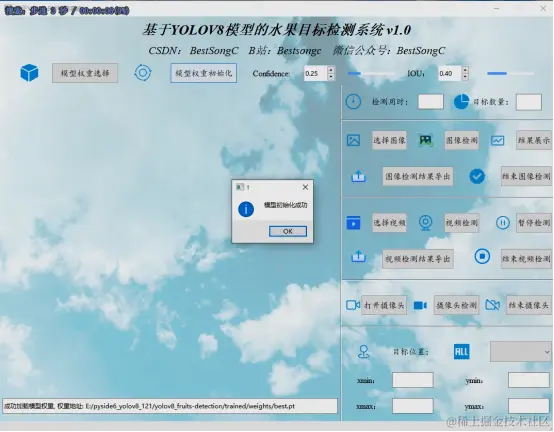This screenshot has height=432, width=554.
Task: Click the xmin input field
Action: click(413, 380)
